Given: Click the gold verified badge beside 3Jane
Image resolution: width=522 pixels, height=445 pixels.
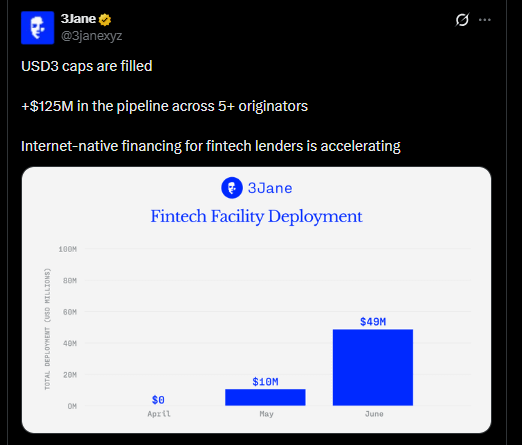Looking at the screenshot, I should click(105, 20).
